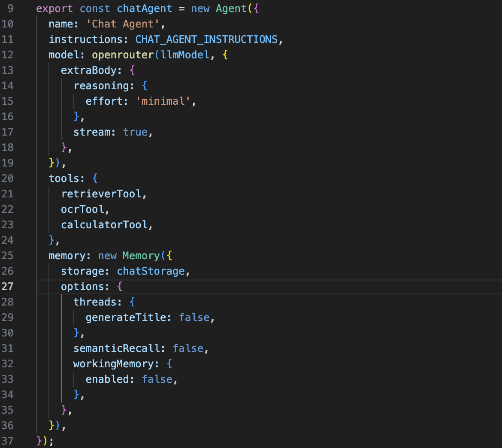The image size is (502, 448).
Task: Click the chatAgent variable name
Action: 145,8
